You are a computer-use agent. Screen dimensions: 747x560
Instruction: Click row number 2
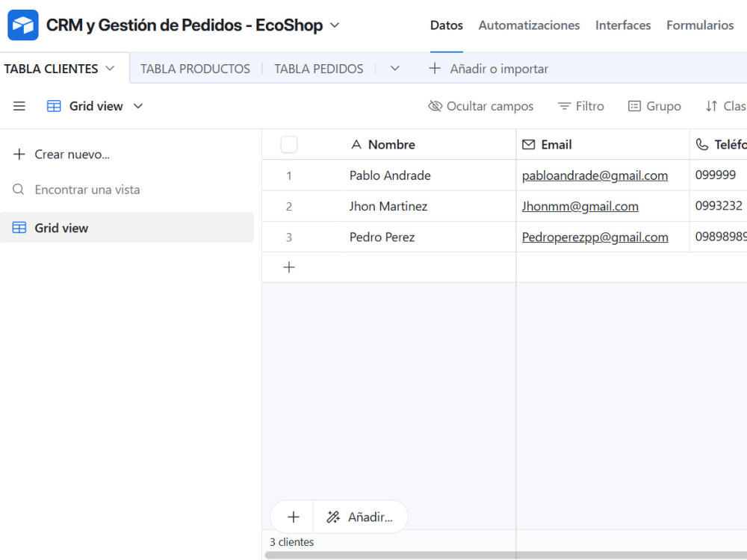tap(288, 206)
